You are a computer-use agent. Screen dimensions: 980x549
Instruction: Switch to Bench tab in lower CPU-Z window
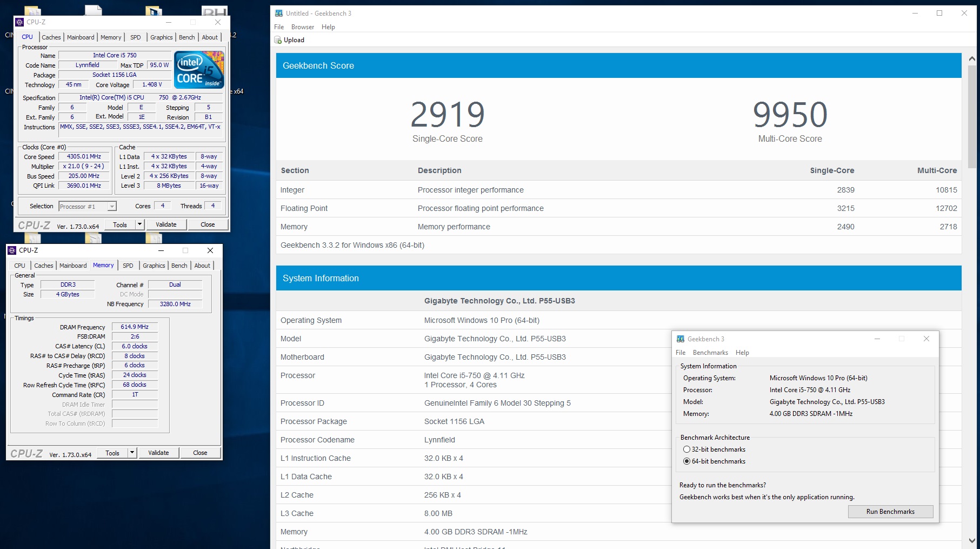[179, 266]
